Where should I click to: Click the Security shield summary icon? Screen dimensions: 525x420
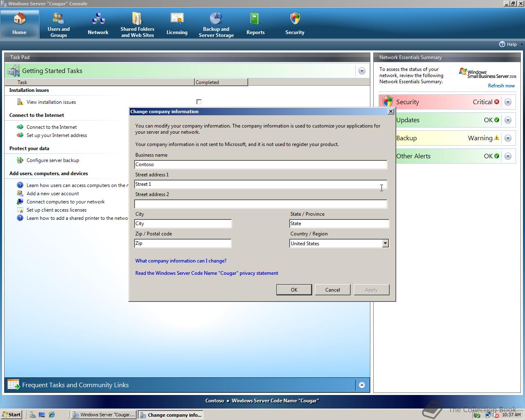[387, 102]
